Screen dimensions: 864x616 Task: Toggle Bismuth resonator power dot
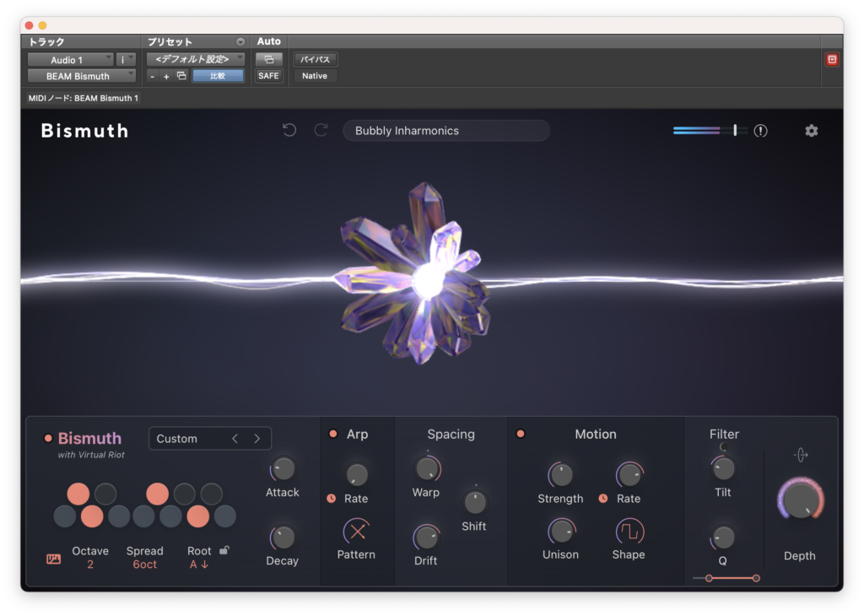click(48, 438)
